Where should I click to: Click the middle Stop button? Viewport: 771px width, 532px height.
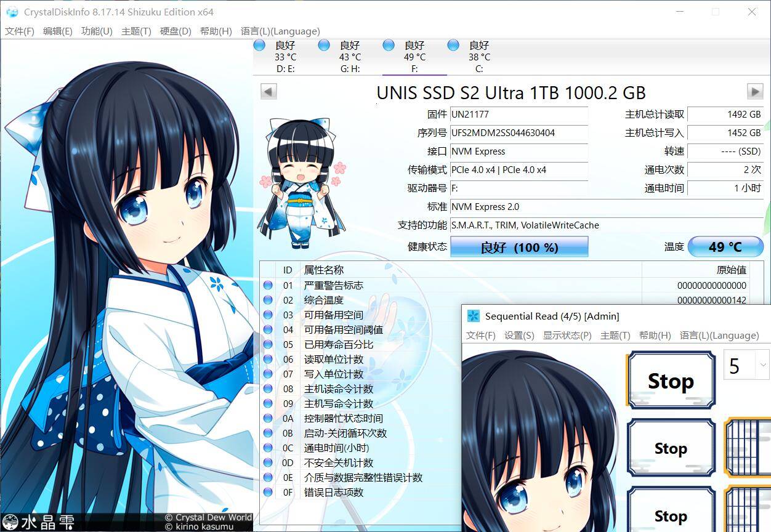(671, 448)
